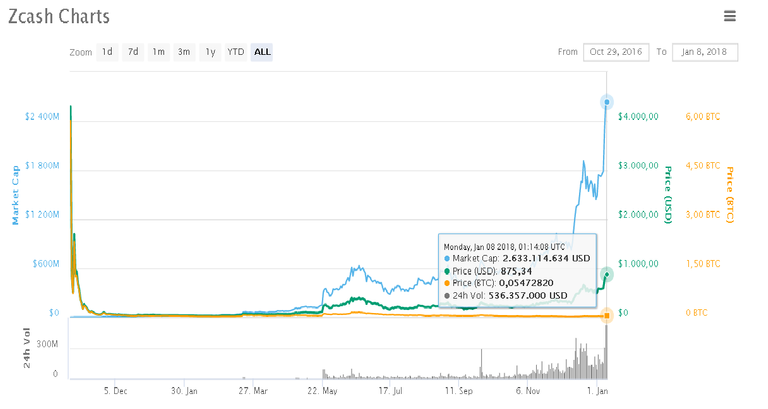Click the tooltip Price (BTC) value 0,05472820
The height and width of the screenshot is (409, 768).
coord(527,283)
